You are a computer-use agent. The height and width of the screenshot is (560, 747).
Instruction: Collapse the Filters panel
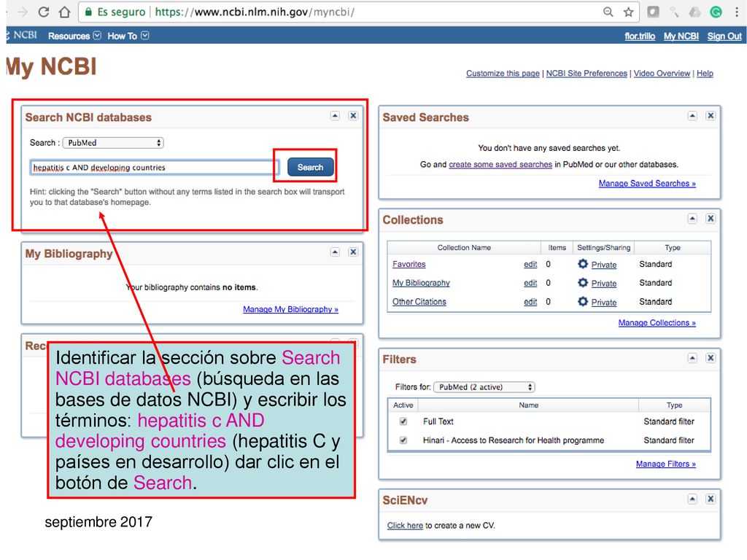692,358
